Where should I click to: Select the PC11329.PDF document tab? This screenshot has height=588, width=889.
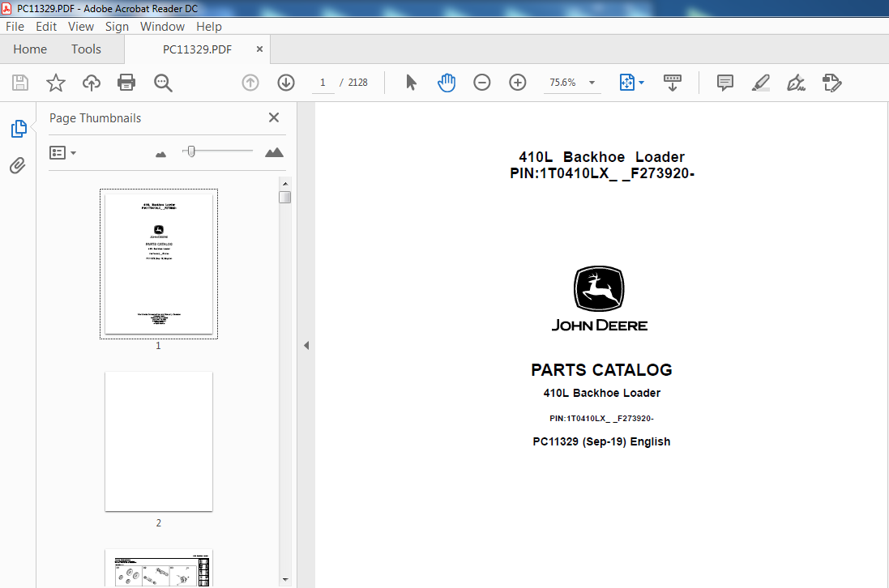coord(197,49)
